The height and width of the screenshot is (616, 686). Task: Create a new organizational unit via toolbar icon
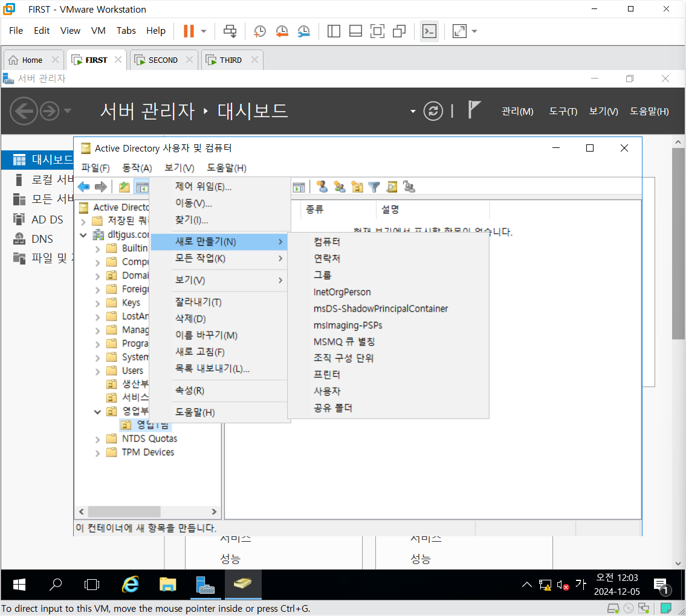pos(357,187)
